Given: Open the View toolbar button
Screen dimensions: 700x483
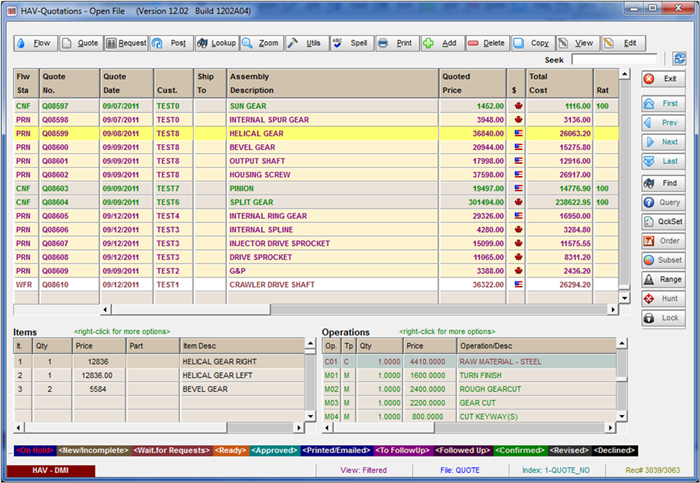Looking at the screenshot, I should 579,43.
